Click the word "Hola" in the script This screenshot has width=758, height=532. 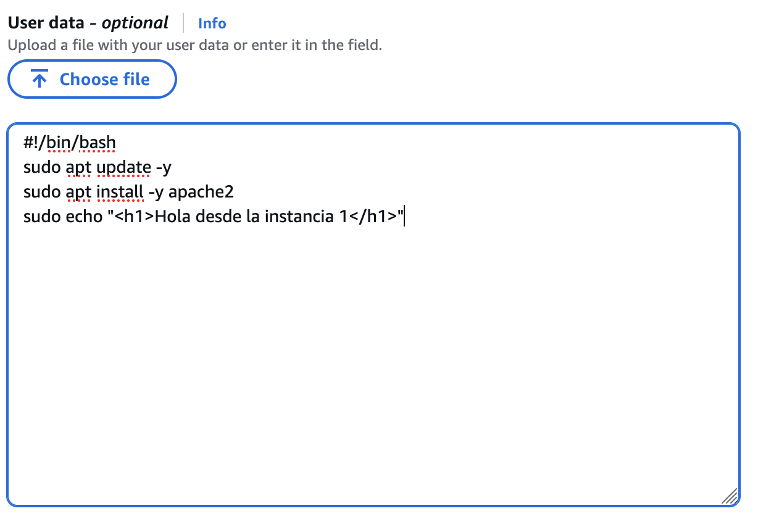171,217
